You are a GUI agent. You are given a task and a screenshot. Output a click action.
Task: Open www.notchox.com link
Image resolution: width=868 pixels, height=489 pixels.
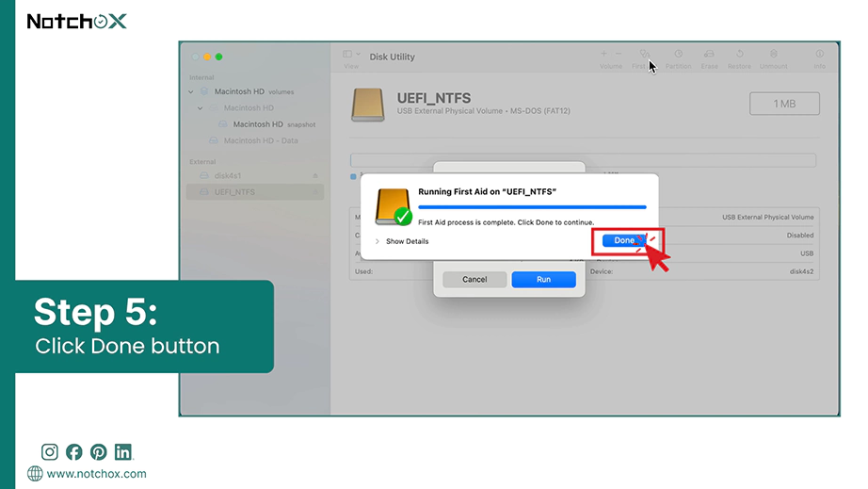(x=96, y=474)
